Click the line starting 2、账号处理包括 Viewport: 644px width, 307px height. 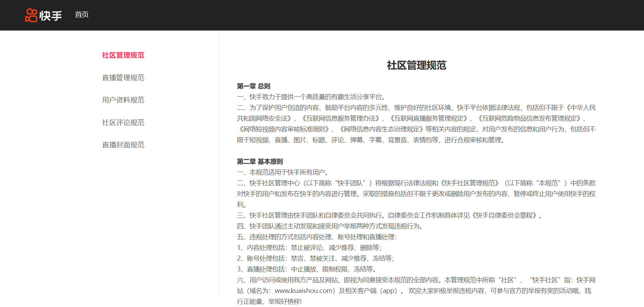click(316, 259)
